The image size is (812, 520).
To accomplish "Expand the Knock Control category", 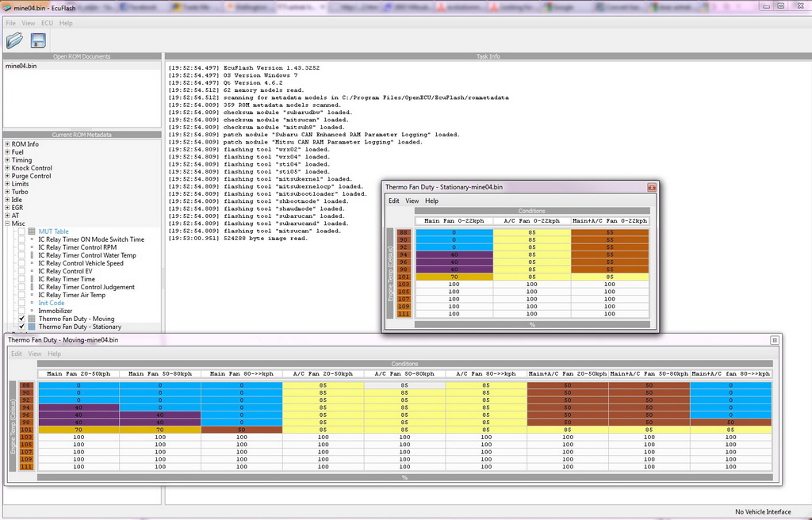I will click(6, 167).
